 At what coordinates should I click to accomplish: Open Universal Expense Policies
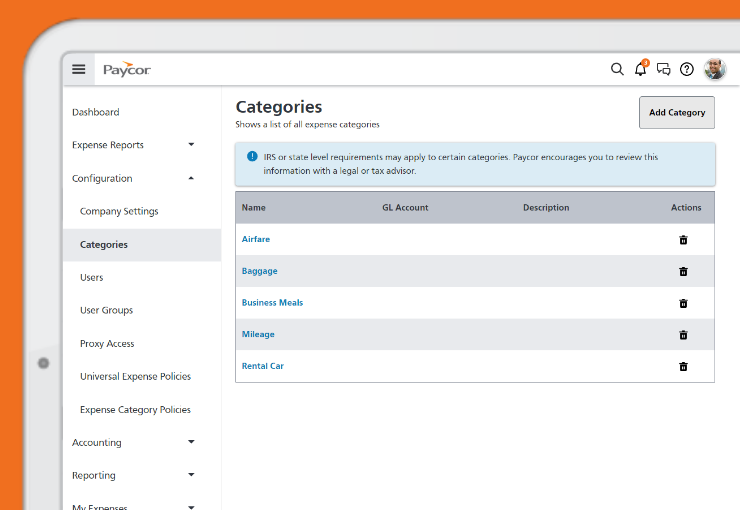(135, 376)
